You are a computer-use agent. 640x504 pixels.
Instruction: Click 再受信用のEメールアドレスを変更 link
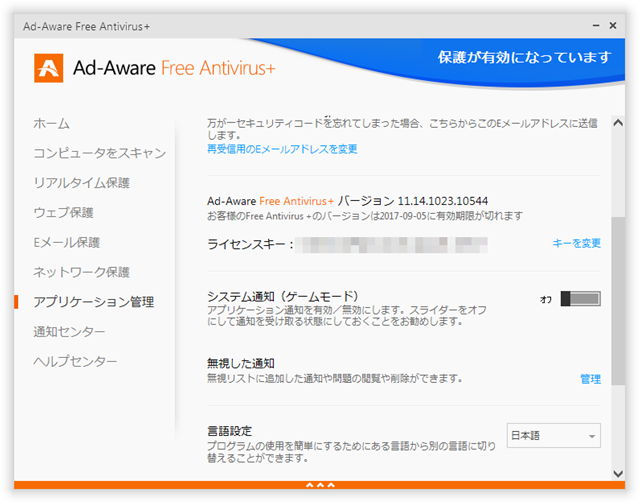(x=282, y=149)
